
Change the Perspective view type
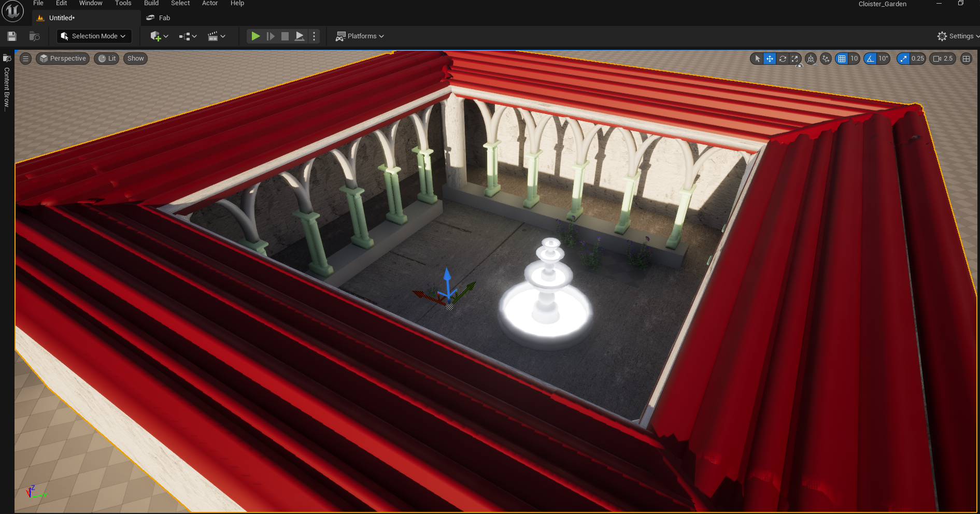tap(63, 59)
